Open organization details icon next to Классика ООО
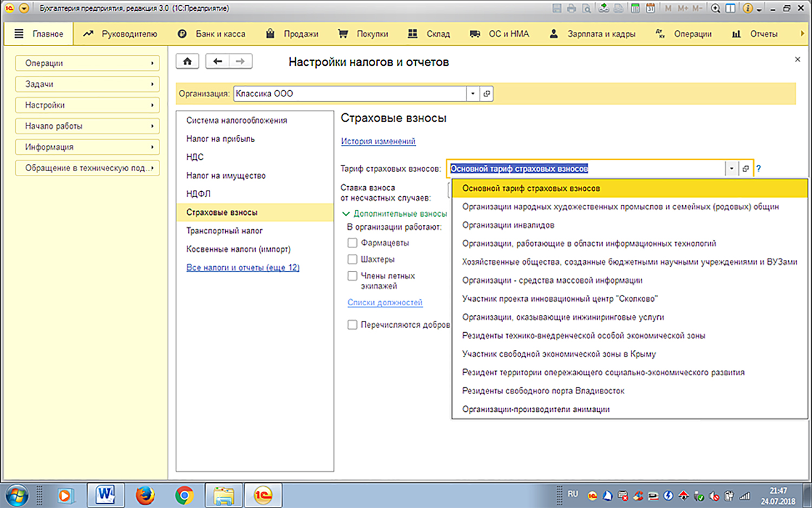Screen dimensions: 812x508 pos(487,94)
